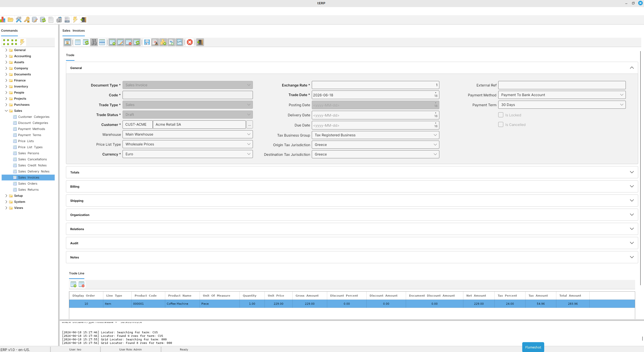Expand the Accounting tree folder
This screenshot has width=644, height=352.
pos(6,56)
